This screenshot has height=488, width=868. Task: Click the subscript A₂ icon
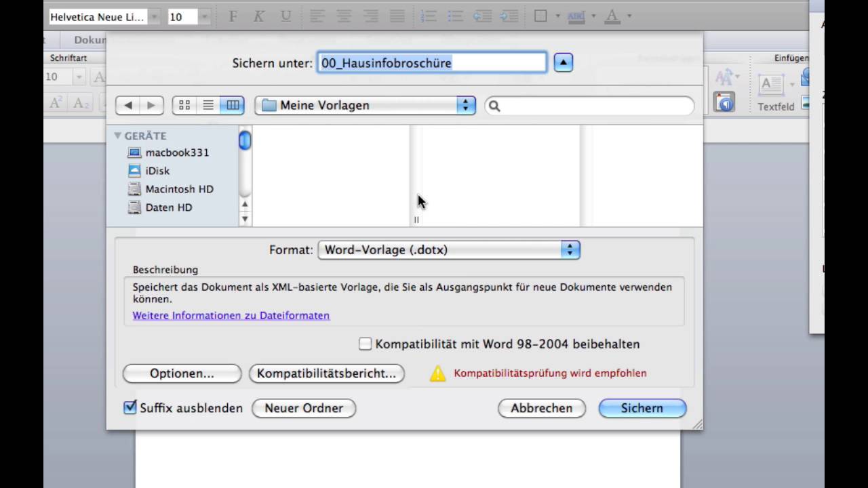[81, 103]
